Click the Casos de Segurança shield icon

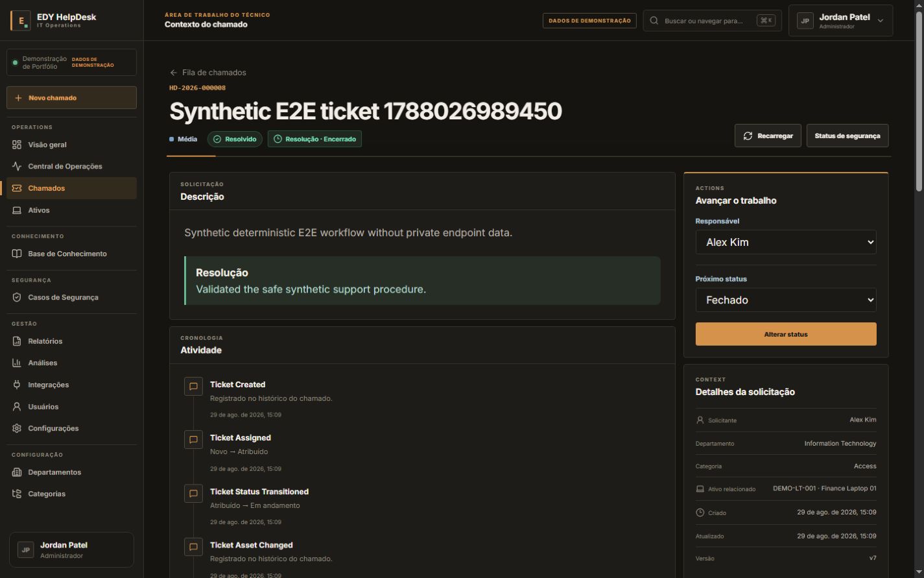[17, 297]
